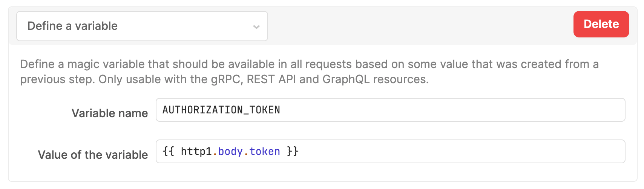Open the "Define a variable" step type dropdown
The image size is (644, 189).
click(x=142, y=26)
